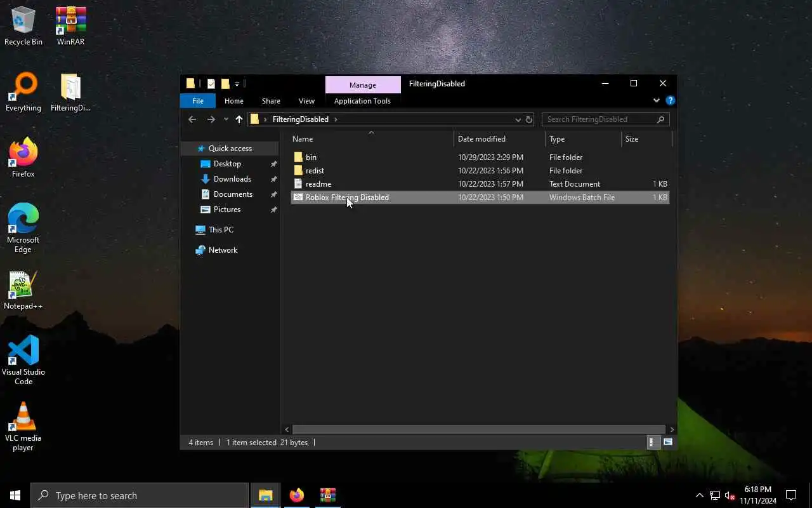Open the Application Tools tab
Image resolution: width=812 pixels, height=508 pixels.
tap(362, 101)
